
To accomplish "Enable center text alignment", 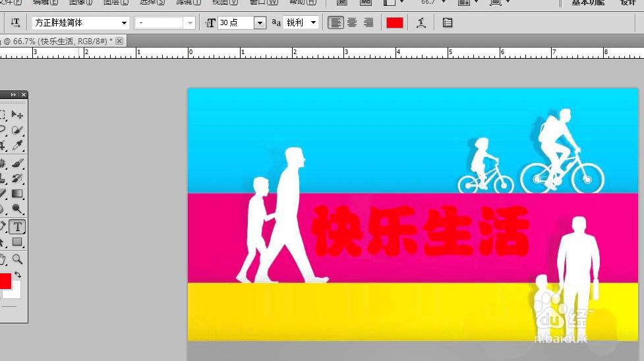I will 352,22.
